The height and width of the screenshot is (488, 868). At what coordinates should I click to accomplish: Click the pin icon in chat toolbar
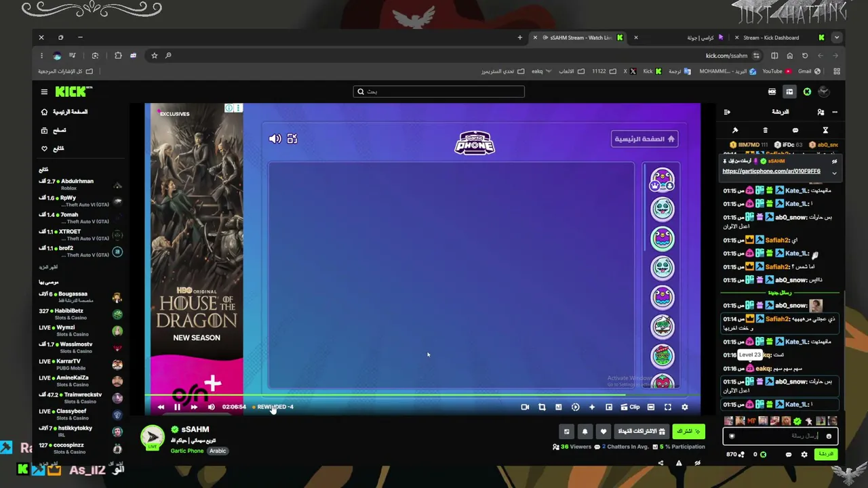735,130
